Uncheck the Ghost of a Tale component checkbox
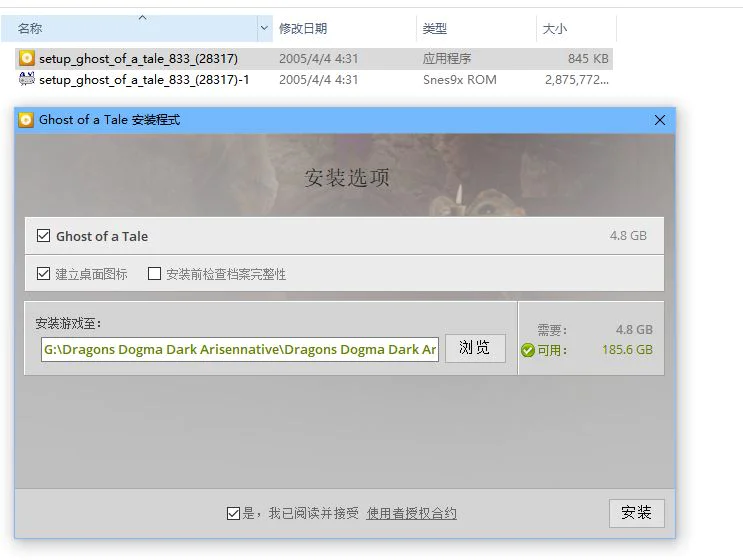Image resolution: width=743 pixels, height=560 pixels. (43, 236)
